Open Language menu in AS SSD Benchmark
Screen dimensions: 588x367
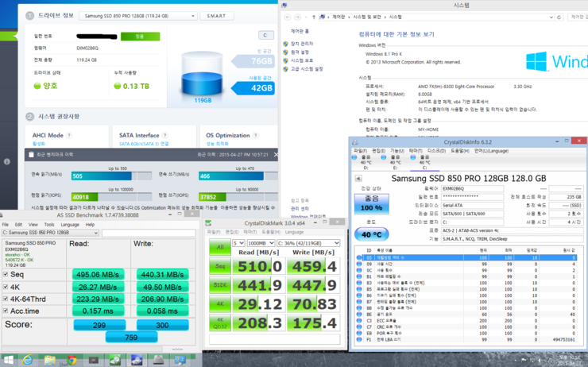point(70,225)
